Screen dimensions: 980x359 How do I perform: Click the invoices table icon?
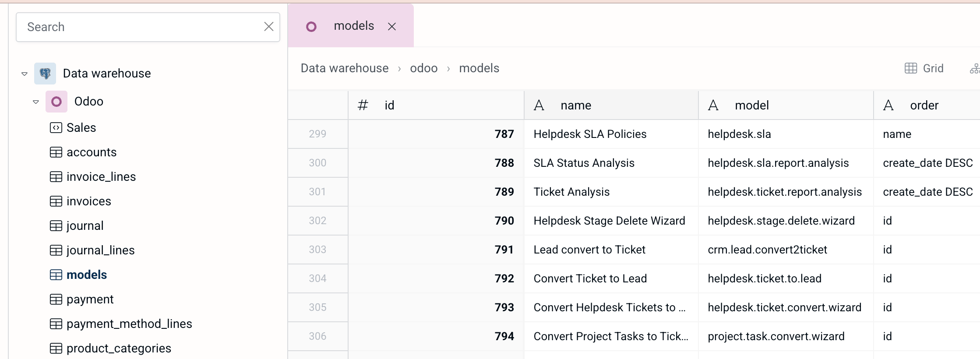[56, 201]
